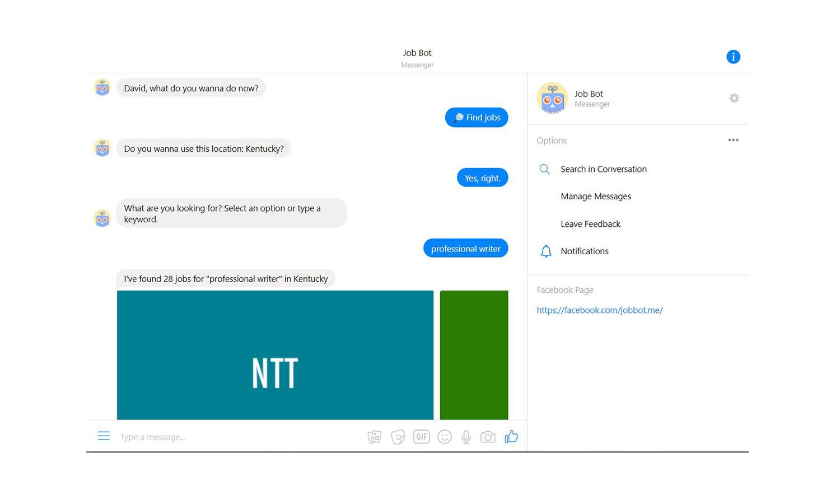This screenshot has height=504, width=840.
Task: Open the sticker picker icon
Action: coord(398,437)
